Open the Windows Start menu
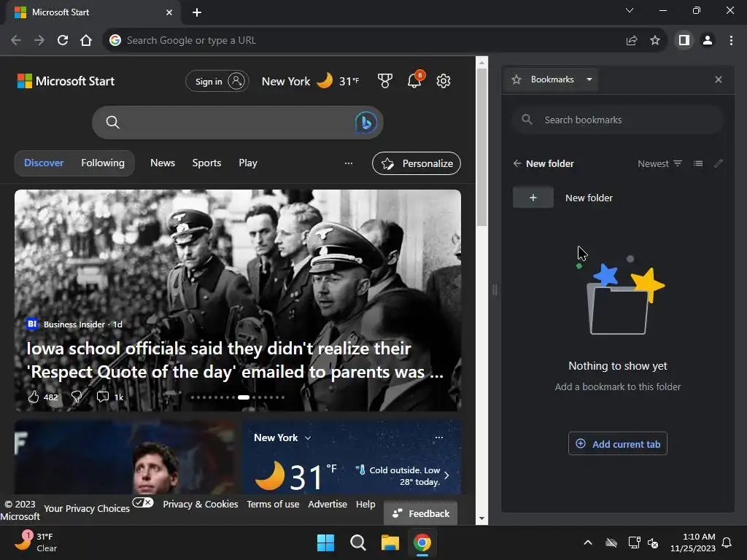Screen dimensions: 747x560 coord(326,542)
